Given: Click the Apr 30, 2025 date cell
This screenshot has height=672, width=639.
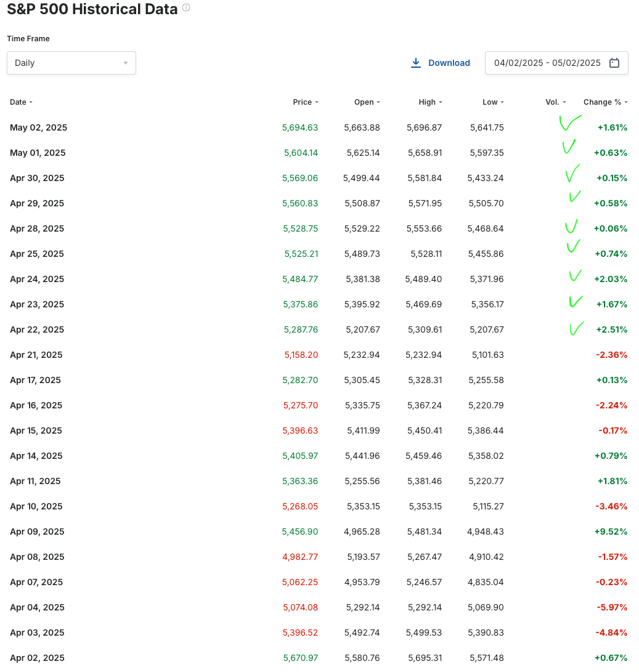Looking at the screenshot, I should click(37, 178).
